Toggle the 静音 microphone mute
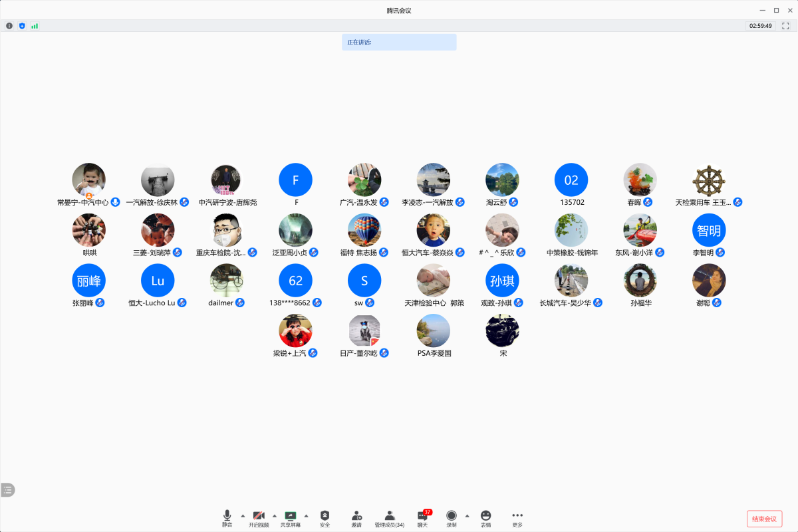 (227, 518)
